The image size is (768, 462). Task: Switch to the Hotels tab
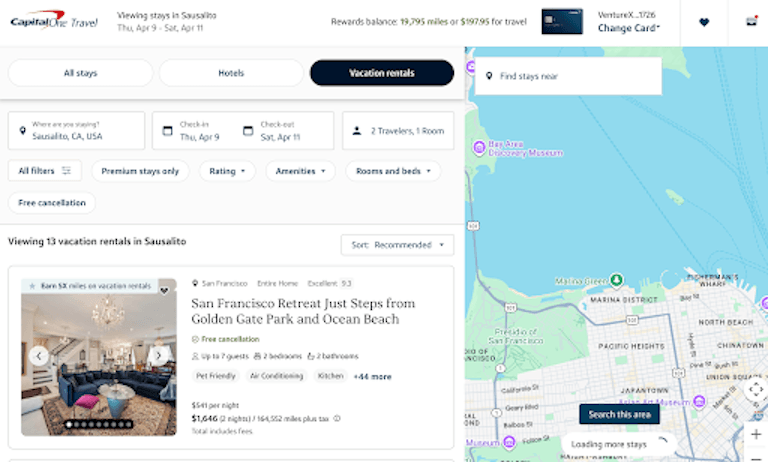click(x=231, y=73)
